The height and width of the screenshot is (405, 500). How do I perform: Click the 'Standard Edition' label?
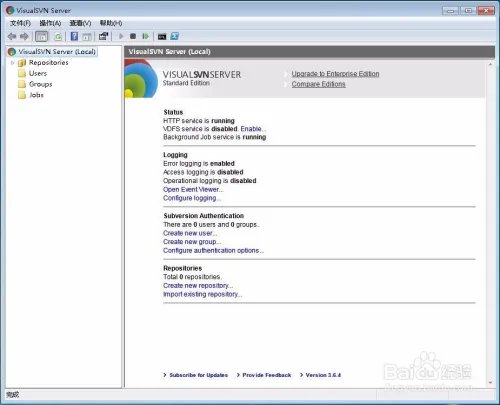(186, 83)
